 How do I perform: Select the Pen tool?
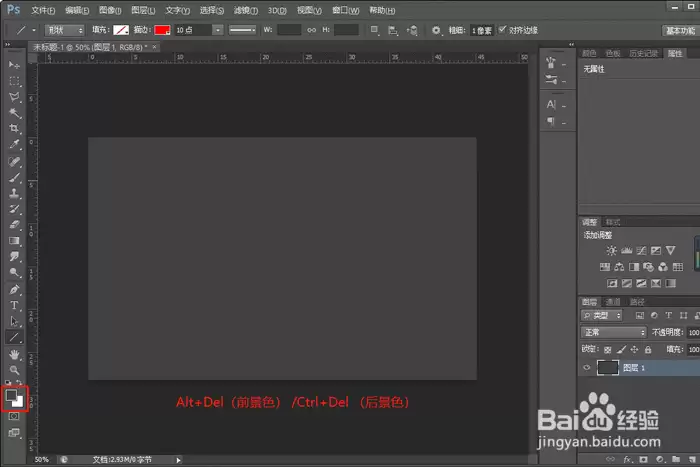point(14,290)
